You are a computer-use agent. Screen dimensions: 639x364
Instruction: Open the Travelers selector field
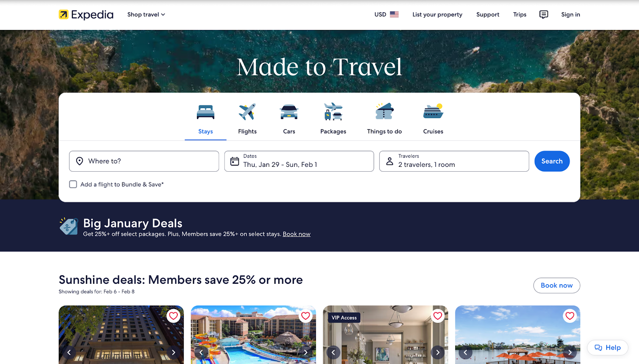pos(454,161)
